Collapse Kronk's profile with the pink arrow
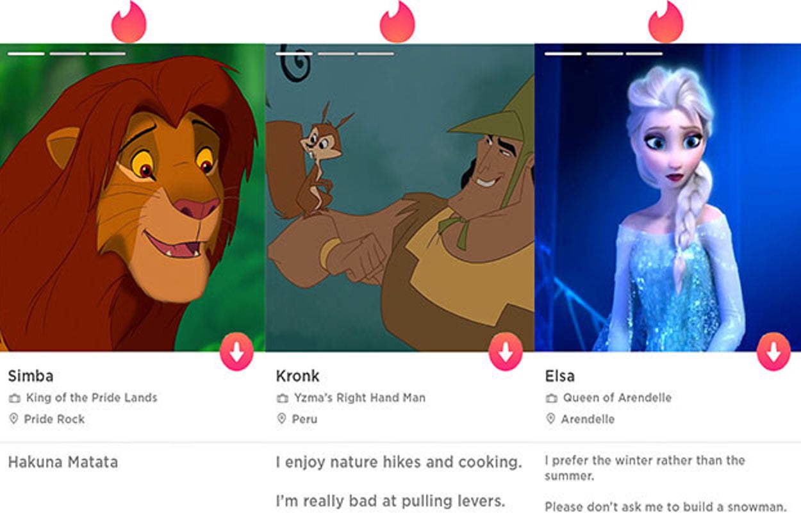 [x=506, y=351]
